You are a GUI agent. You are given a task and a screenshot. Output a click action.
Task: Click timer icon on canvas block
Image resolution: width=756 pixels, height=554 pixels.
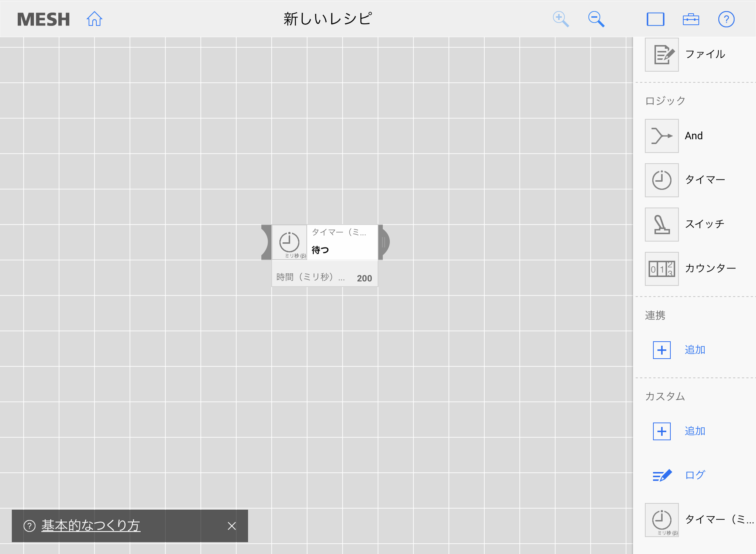click(x=289, y=242)
